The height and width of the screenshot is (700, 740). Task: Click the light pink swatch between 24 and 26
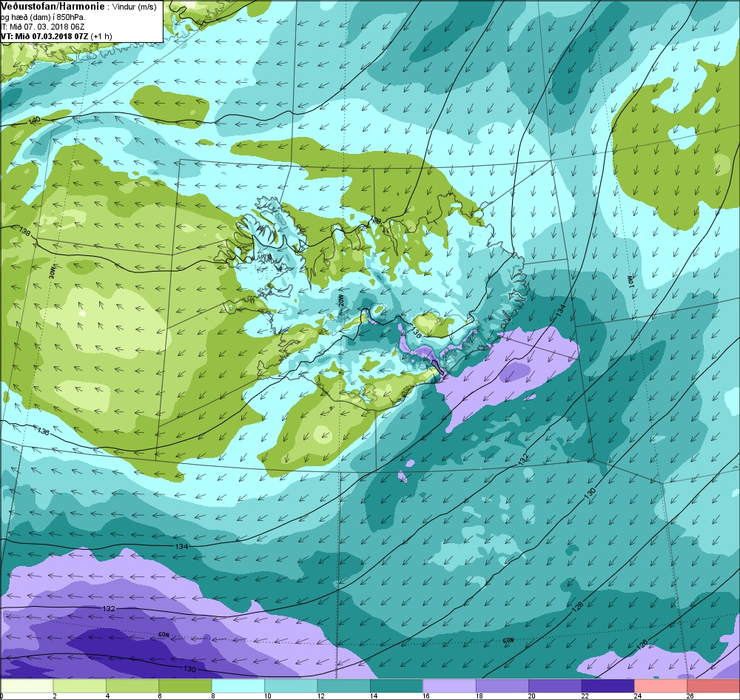pos(661,685)
